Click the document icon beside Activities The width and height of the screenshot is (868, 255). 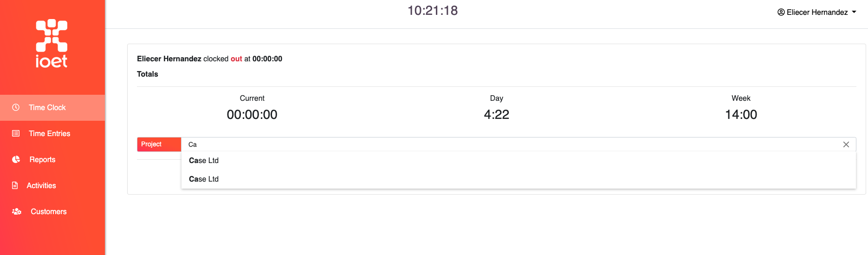coord(15,185)
